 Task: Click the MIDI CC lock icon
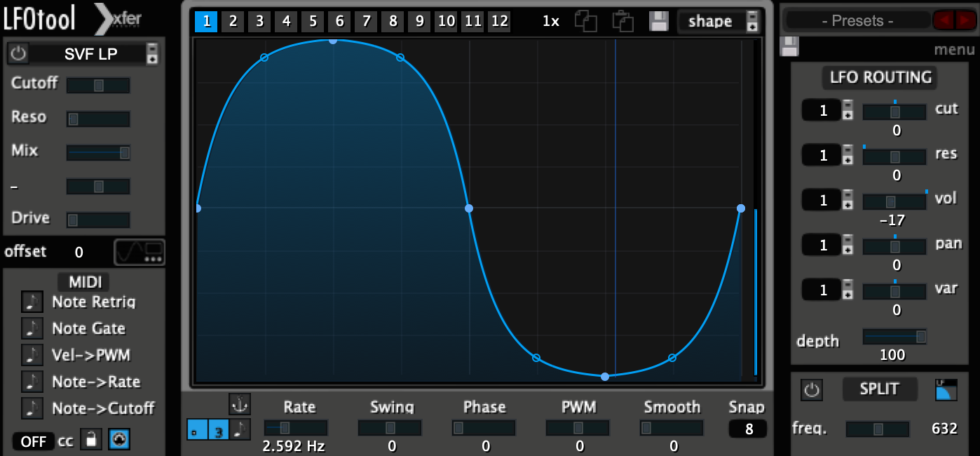pos(90,440)
